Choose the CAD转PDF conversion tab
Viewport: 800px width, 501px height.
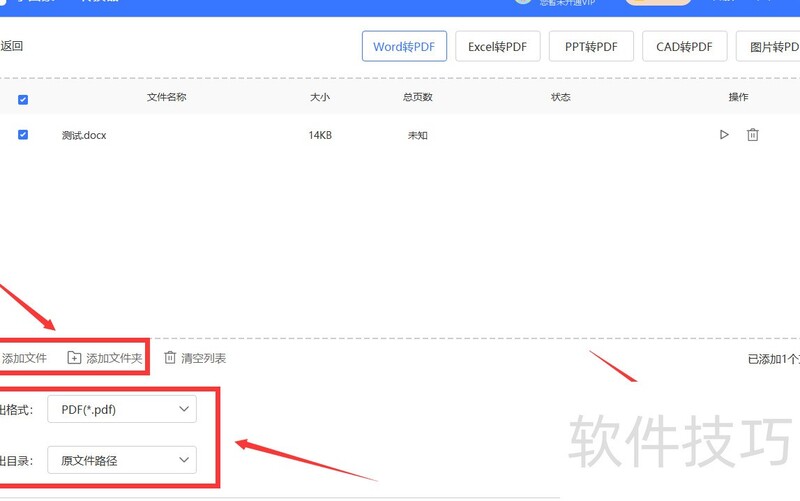[684, 47]
